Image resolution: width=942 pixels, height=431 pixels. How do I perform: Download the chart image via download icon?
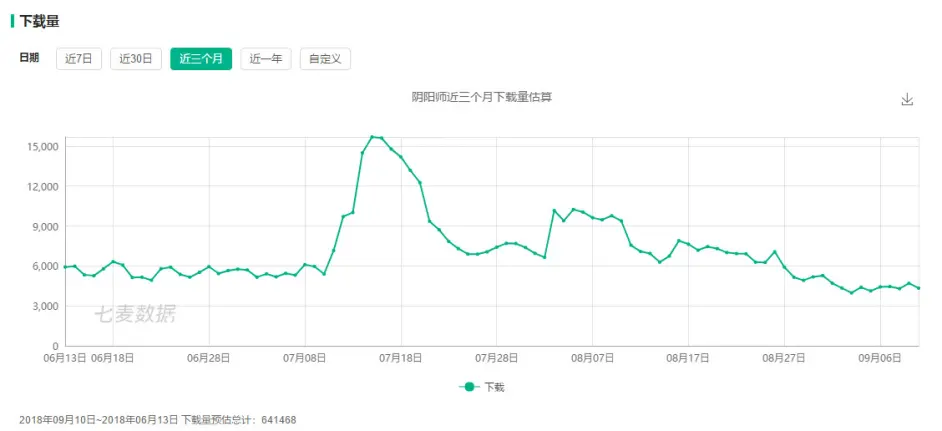(907, 99)
